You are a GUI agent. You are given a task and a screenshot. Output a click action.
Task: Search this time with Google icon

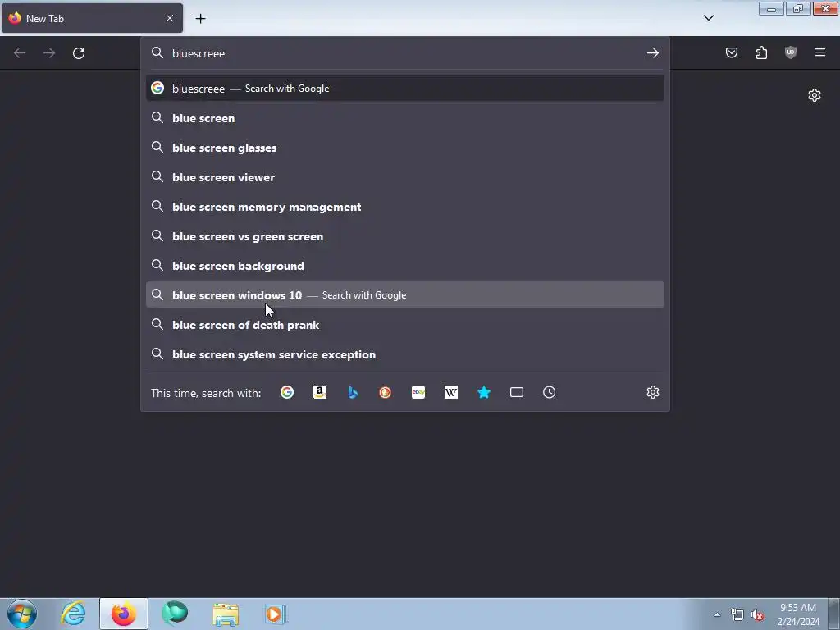[287, 393]
